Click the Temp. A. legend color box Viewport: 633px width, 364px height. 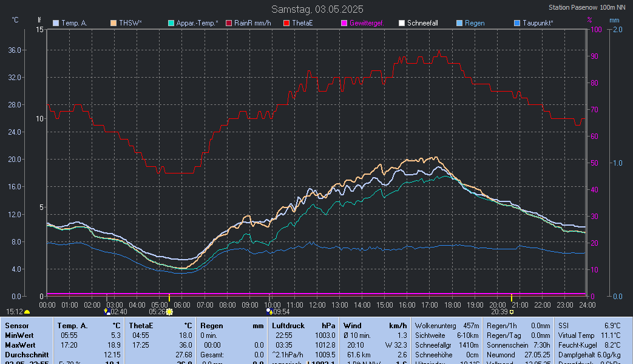pyautogui.click(x=56, y=23)
